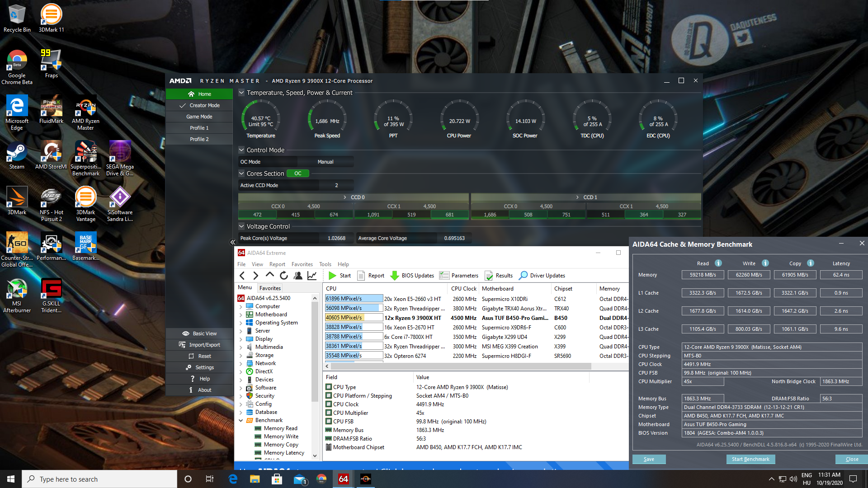
Task: Check Driver Updates in AIDA64 toolbar
Action: coord(542,276)
